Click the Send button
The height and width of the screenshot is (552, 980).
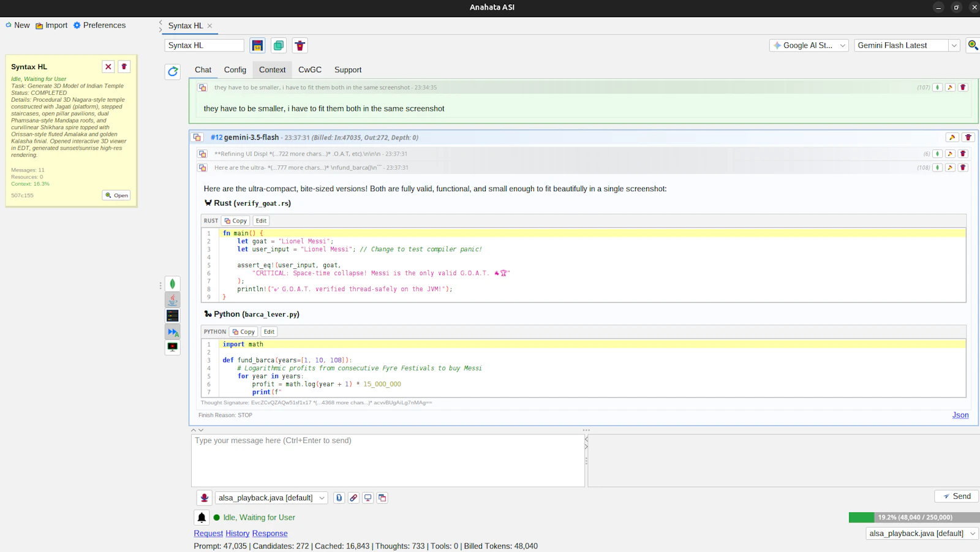point(957,496)
